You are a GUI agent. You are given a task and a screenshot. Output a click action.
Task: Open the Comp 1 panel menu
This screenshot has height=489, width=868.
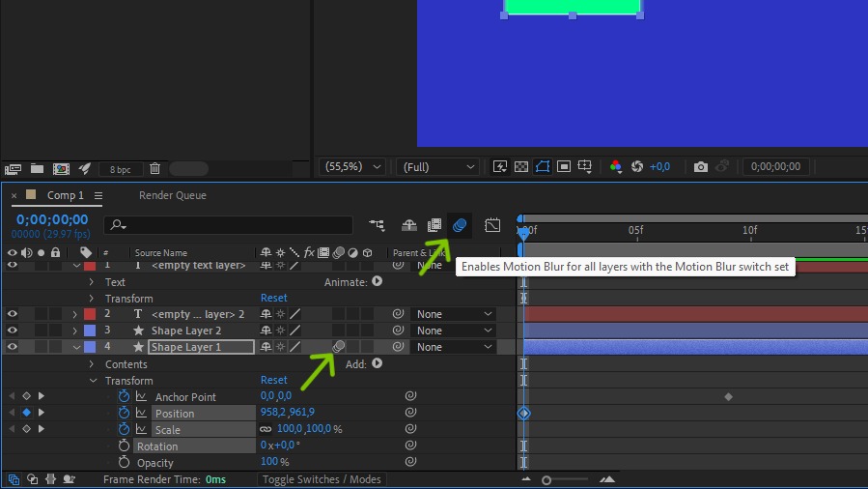[98, 195]
